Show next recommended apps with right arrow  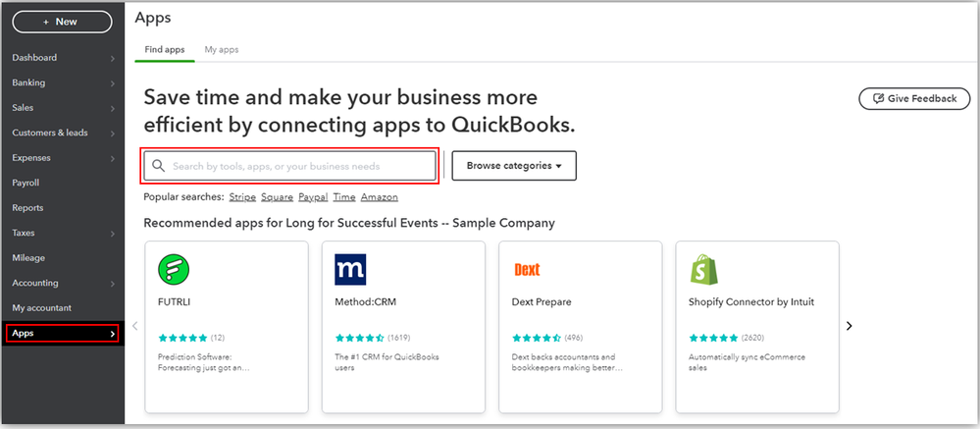coord(850,326)
